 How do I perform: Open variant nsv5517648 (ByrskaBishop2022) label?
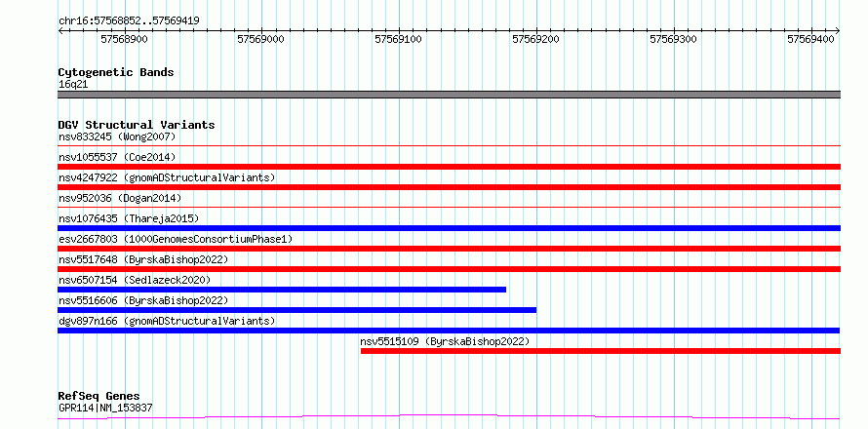(143, 259)
